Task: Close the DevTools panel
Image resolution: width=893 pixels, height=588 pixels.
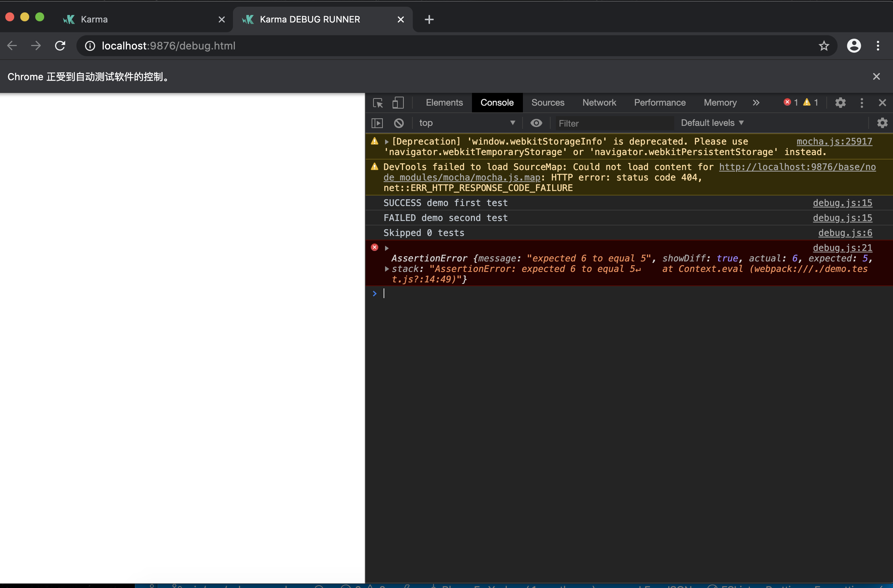Action: tap(882, 103)
